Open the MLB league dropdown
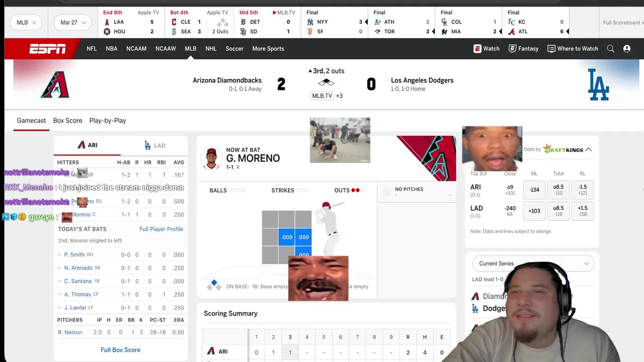Screen dimensions: 644x362 click(x=27, y=23)
